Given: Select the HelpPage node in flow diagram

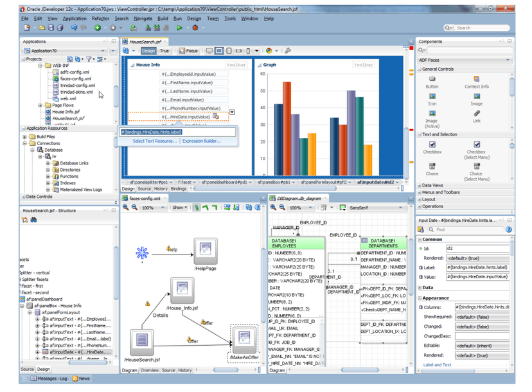Looking at the screenshot, I should coord(205,251).
